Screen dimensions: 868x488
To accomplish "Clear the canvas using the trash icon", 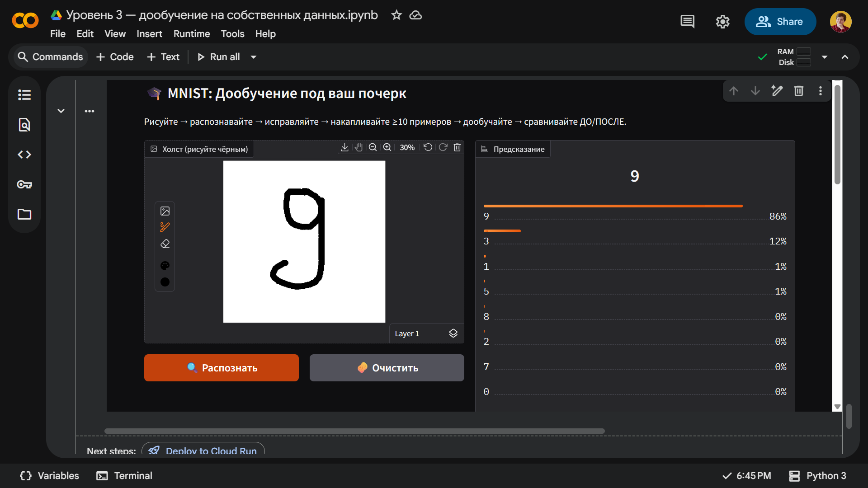I will (x=457, y=147).
